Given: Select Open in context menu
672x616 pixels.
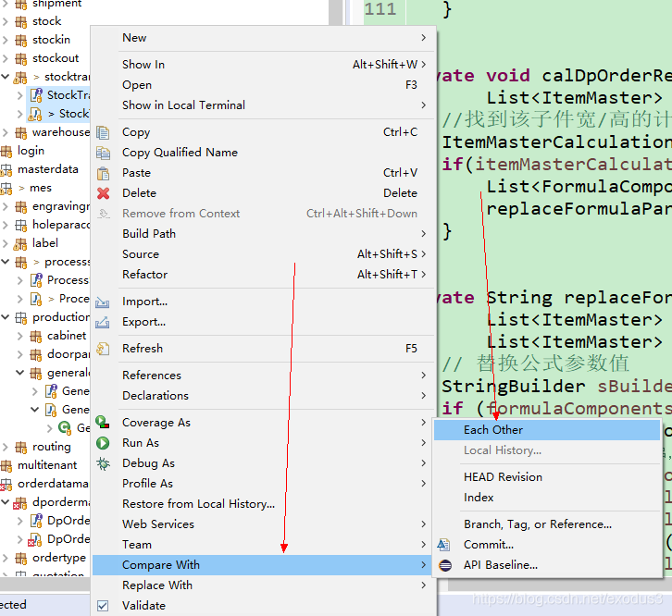Looking at the screenshot, I should [x=264, y=85].
